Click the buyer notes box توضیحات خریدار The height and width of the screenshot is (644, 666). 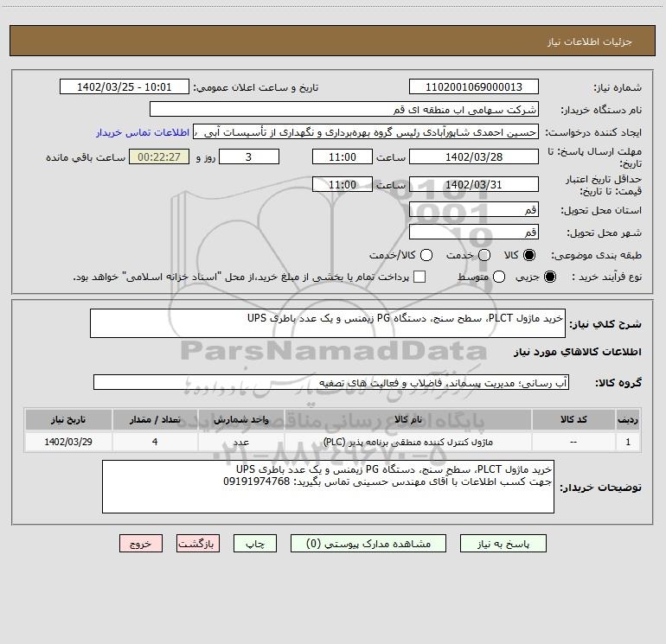tap(328, 487)
